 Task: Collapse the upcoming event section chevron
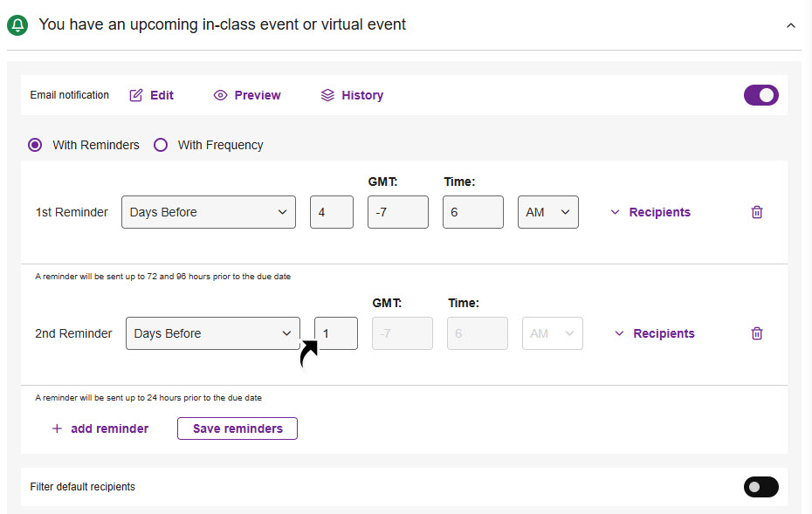click(x=791, y=25)
